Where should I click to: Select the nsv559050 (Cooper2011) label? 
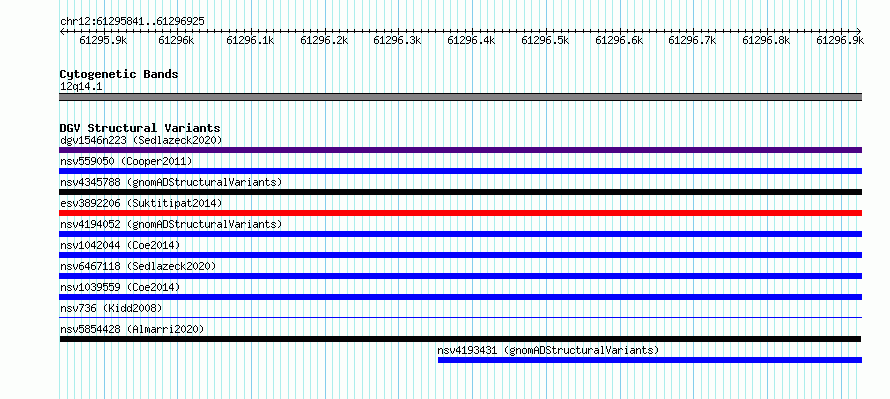(x=126, y=161)
